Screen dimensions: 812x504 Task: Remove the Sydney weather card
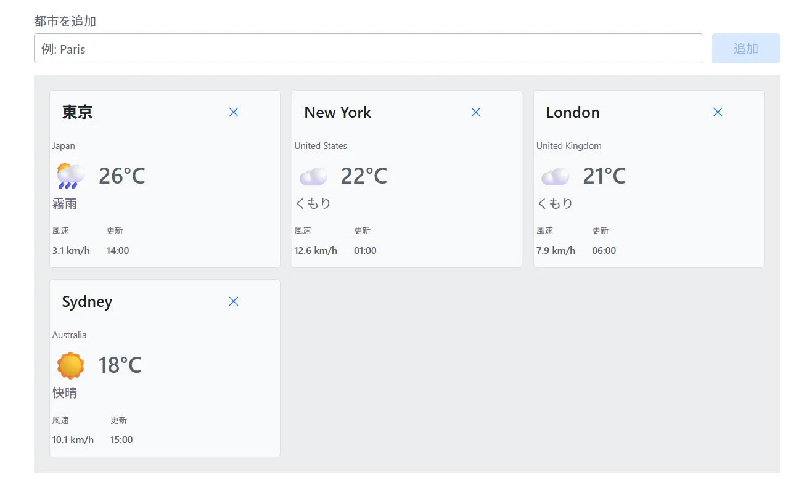pos(234,301)
